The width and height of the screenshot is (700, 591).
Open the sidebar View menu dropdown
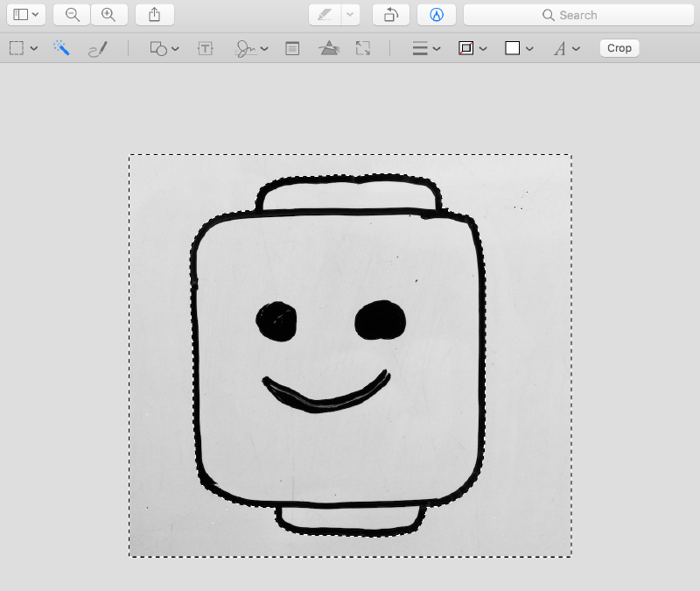tap(25, 15)
